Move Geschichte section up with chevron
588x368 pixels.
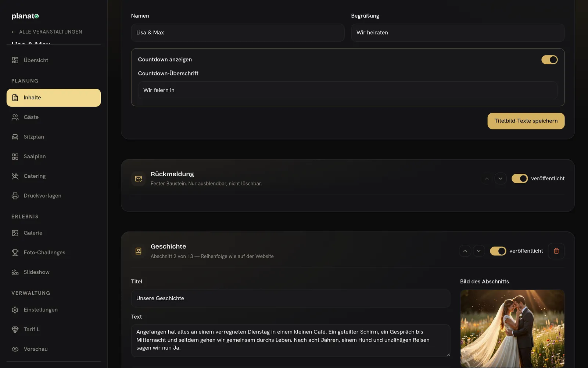click(x=465, y=251)
